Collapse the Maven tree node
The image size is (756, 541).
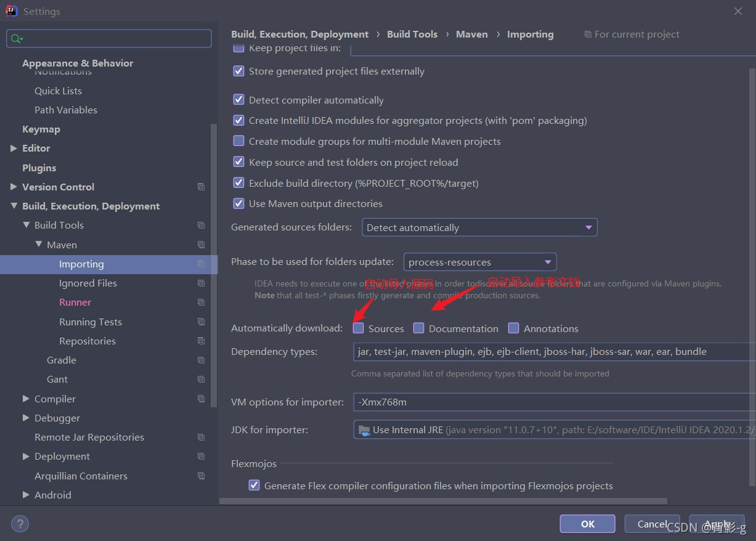38,245
